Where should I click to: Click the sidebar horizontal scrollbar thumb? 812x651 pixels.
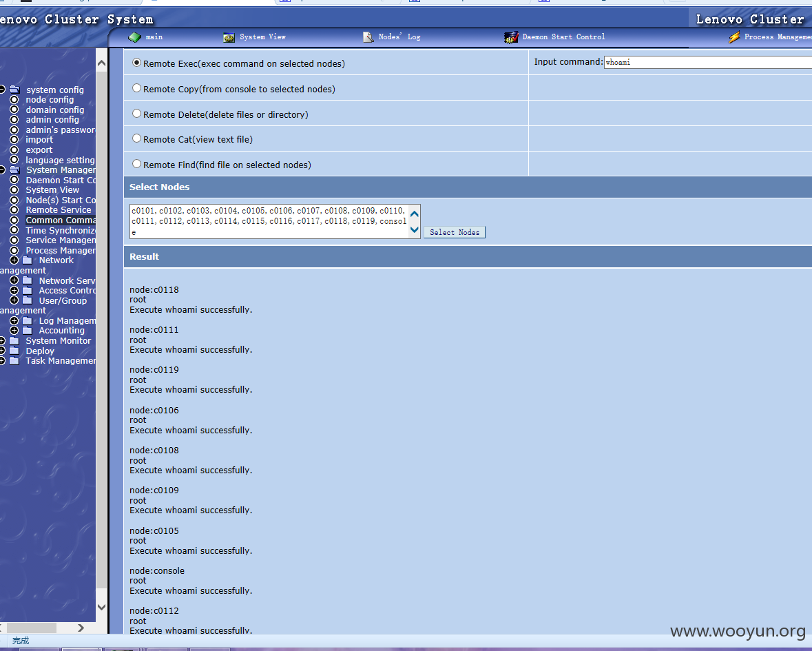31,628
